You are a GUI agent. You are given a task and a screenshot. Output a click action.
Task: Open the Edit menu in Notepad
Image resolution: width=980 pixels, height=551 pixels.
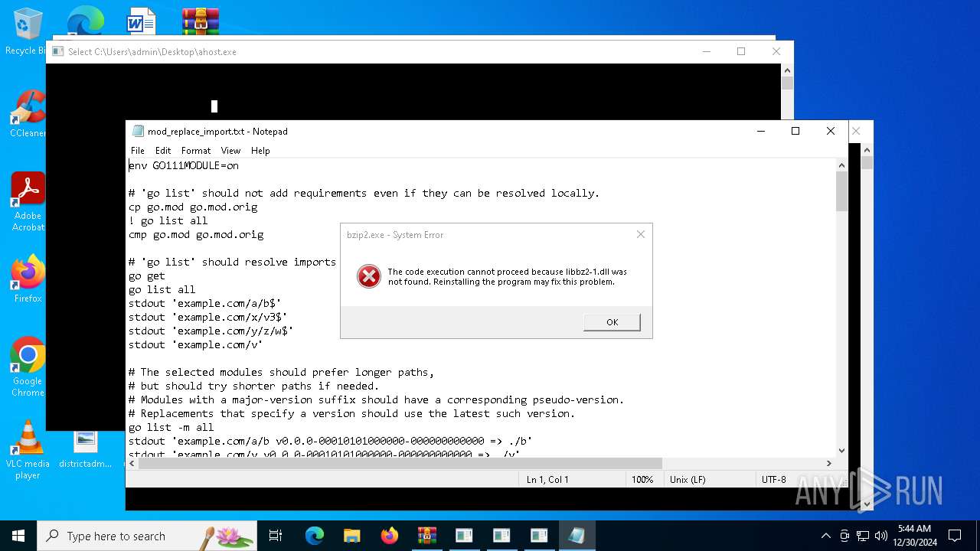[163, 151]
